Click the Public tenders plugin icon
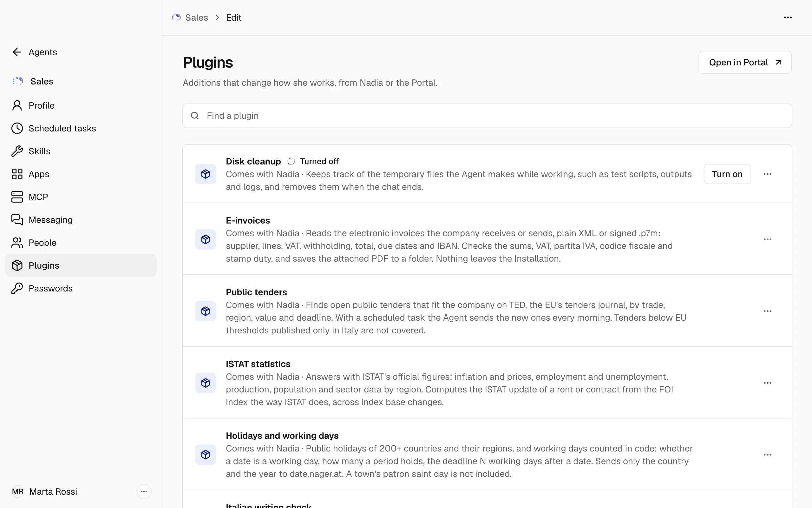This screenshot has height=508, width=812. (206, 311)
